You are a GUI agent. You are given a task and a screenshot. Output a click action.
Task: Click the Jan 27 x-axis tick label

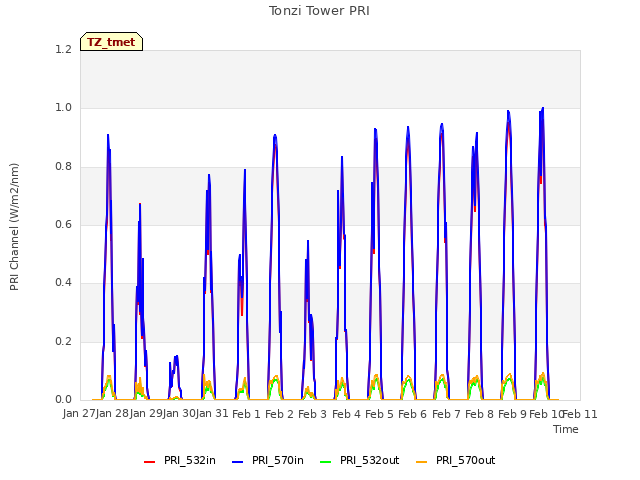(x=79, y=414)
